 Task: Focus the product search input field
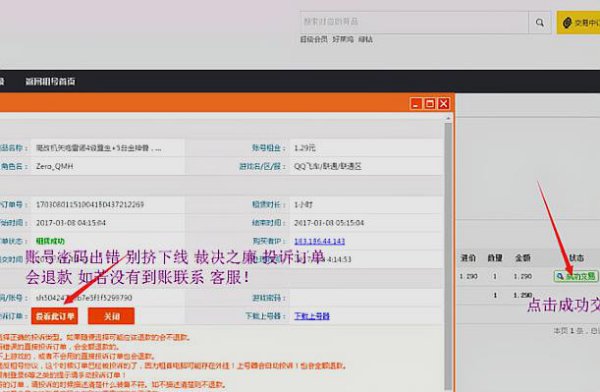[414, 23]
